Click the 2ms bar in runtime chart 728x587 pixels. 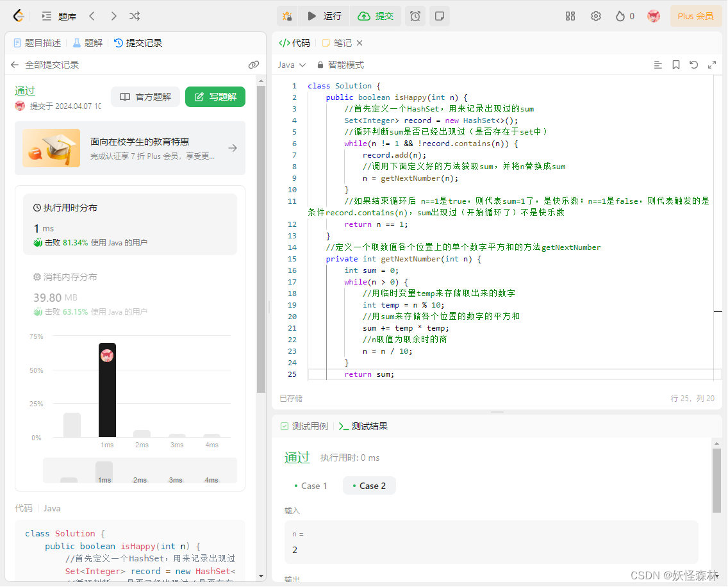(142, 434)
